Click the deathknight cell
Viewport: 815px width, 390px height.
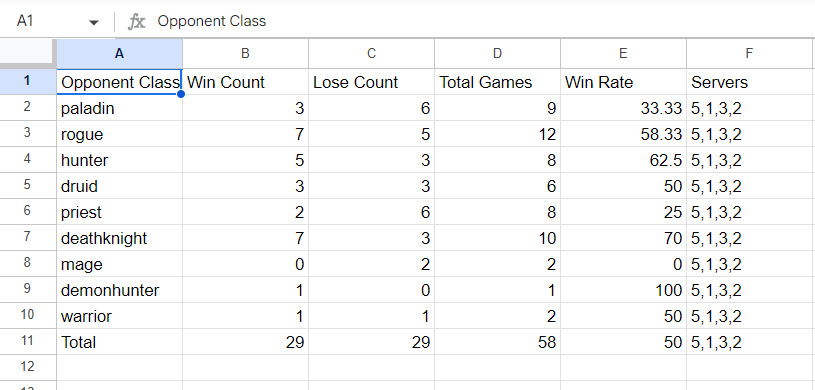(120, 238)
